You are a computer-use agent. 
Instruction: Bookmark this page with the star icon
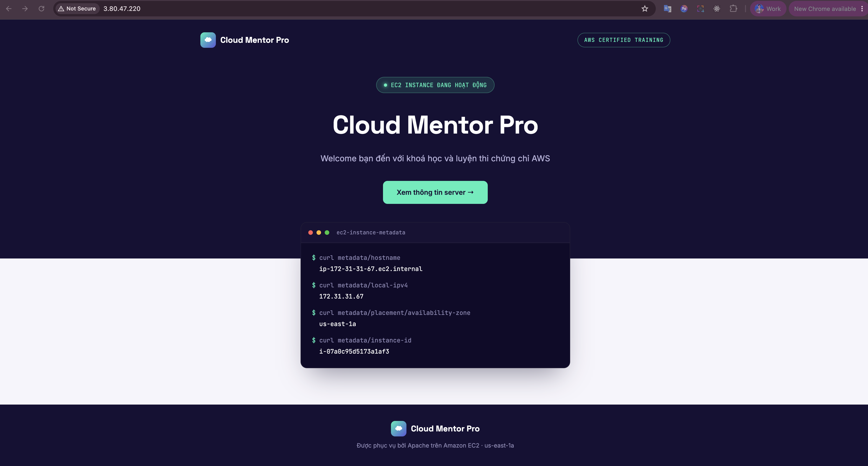point(645,9)
